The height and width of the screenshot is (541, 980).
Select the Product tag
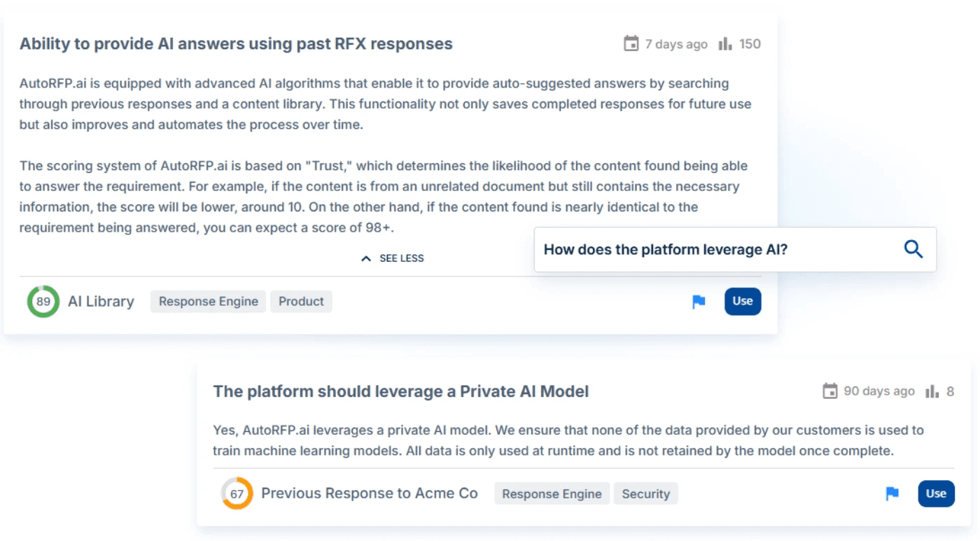(301, 301)
